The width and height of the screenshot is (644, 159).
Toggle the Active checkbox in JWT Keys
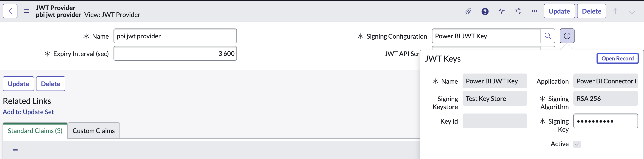[x=577, y=144]
